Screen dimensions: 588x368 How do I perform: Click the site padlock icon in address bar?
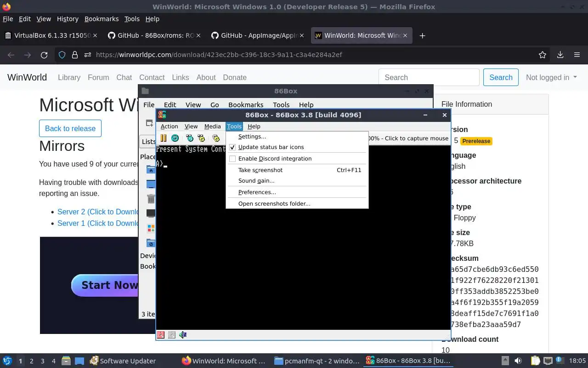click(x=75, y=55)
